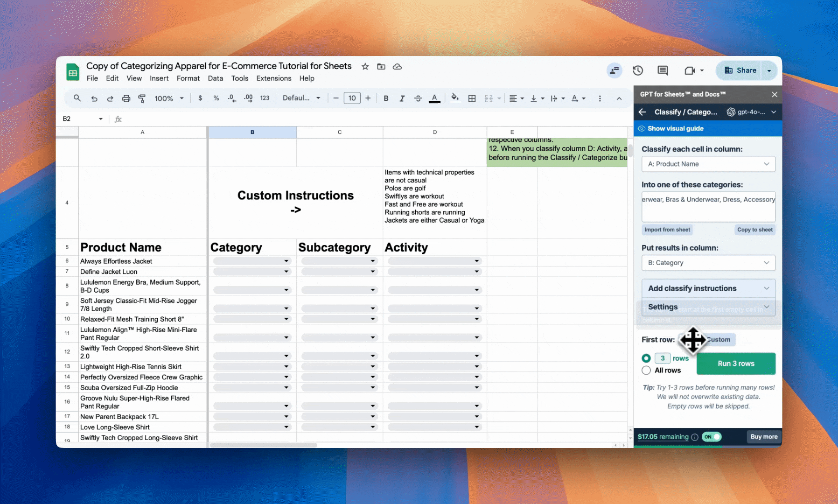Open vertical align options

tap(537, 98)
